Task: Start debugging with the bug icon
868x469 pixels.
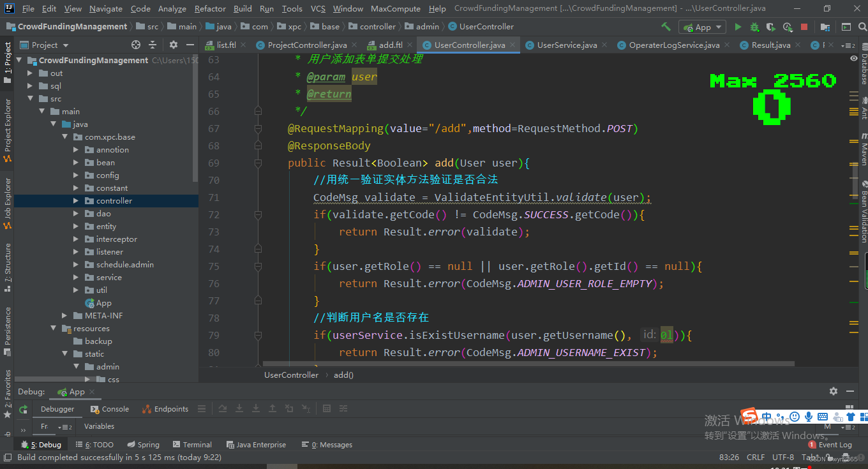Action: coord(754,27)
